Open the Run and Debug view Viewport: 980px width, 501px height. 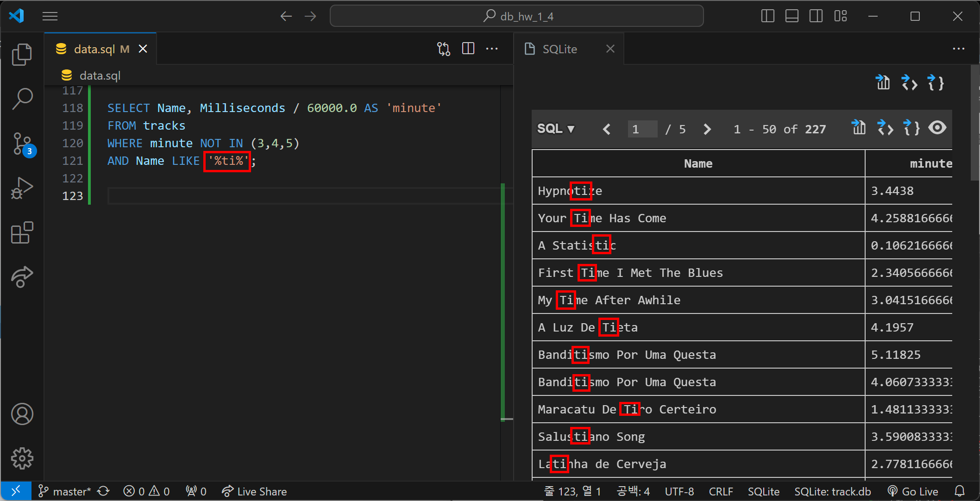tap(22, 188)
